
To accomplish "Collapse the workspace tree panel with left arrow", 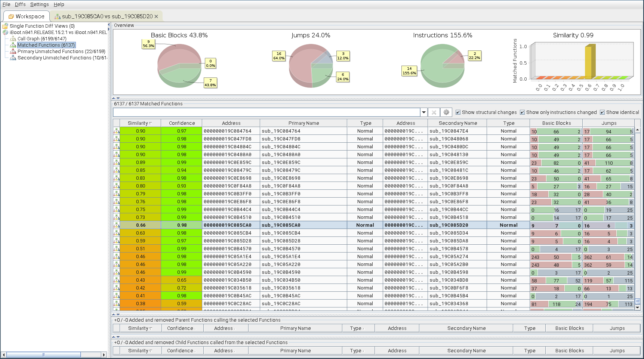I will pos(109,25).
